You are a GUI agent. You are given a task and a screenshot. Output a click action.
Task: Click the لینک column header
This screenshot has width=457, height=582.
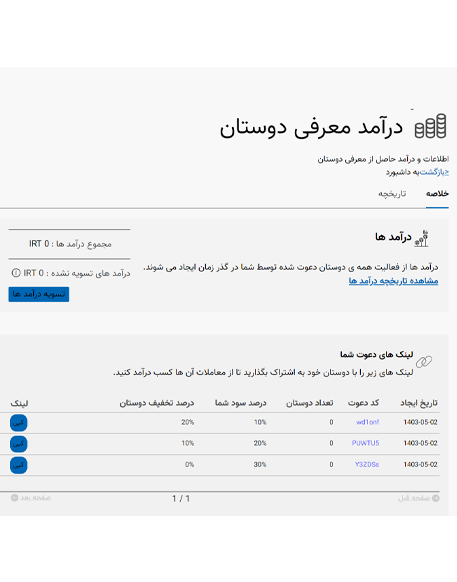[x=19, y=403]
